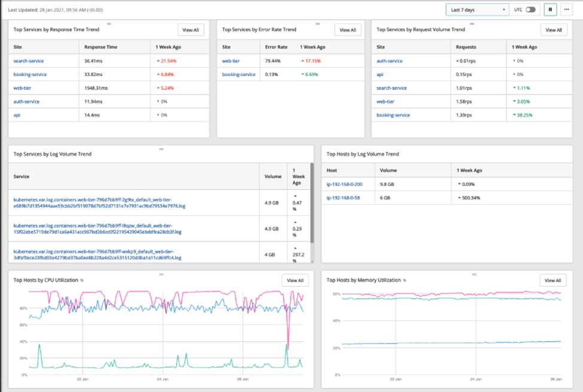
Task: Click drag handle on Memory Utilization widget
Action: pyautogui.click(x=473, y=275)
